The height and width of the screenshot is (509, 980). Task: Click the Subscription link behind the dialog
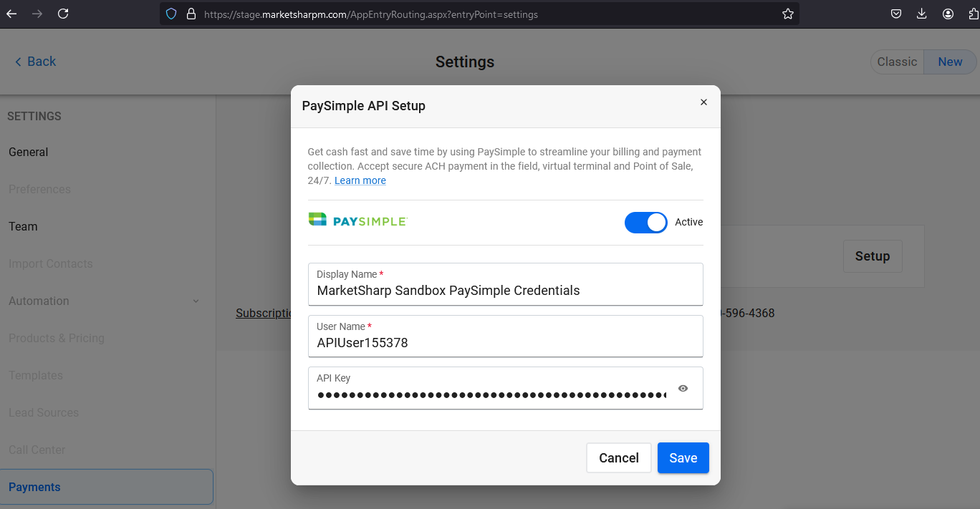click(x=264, y=313)
